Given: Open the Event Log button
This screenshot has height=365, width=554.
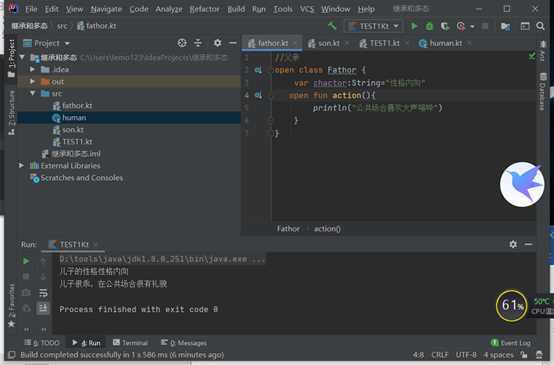Looking at the screenshot, I should coord(511,343).
